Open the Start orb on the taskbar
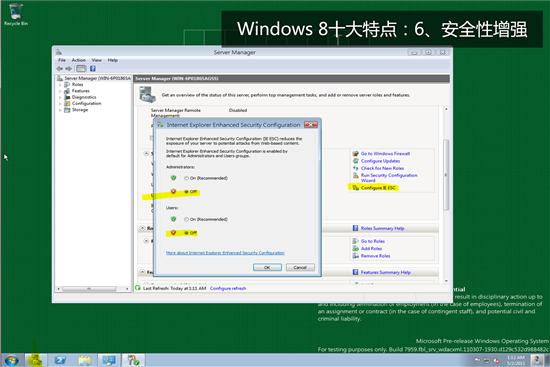 pyautogui.click(x=12, y=360)
